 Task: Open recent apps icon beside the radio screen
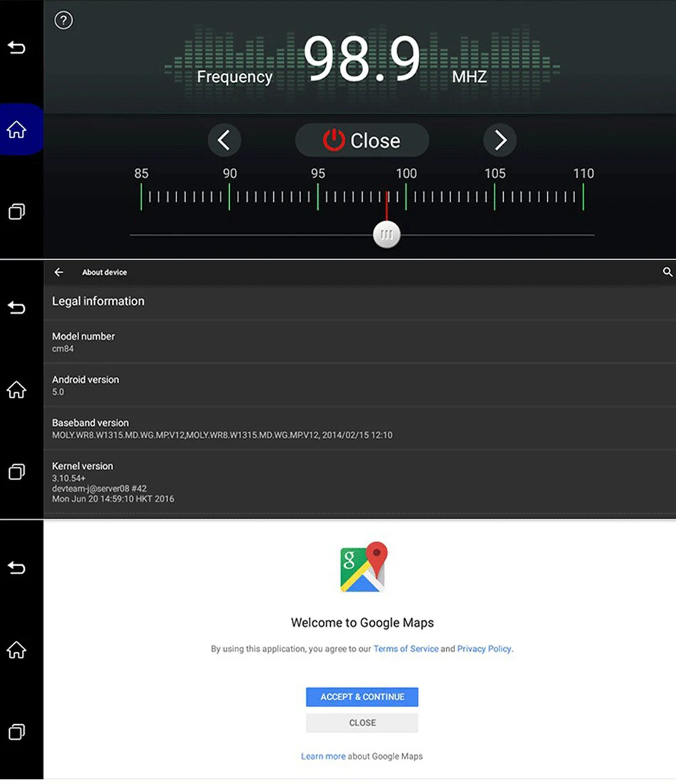click(x=16, y=211)
